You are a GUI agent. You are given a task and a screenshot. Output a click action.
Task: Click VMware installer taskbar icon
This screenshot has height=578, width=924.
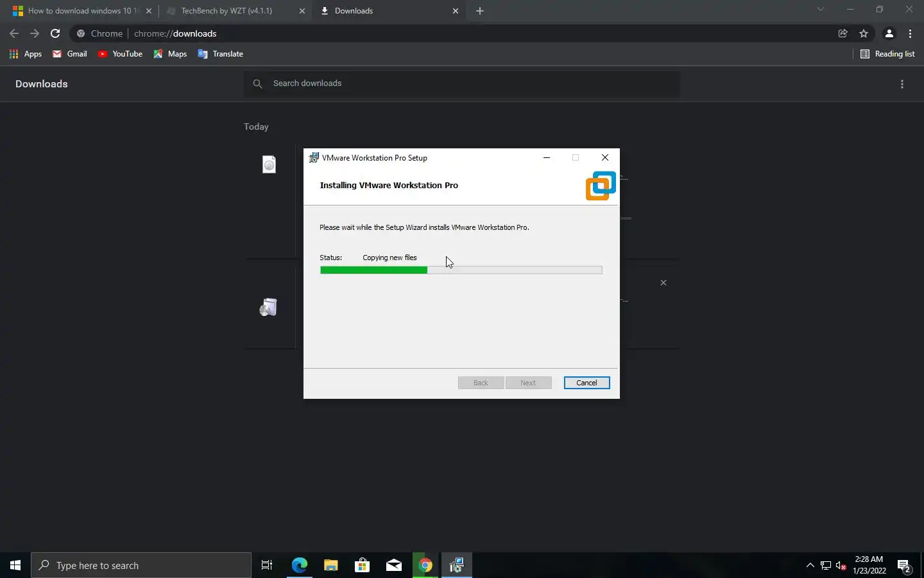point(457,565)
